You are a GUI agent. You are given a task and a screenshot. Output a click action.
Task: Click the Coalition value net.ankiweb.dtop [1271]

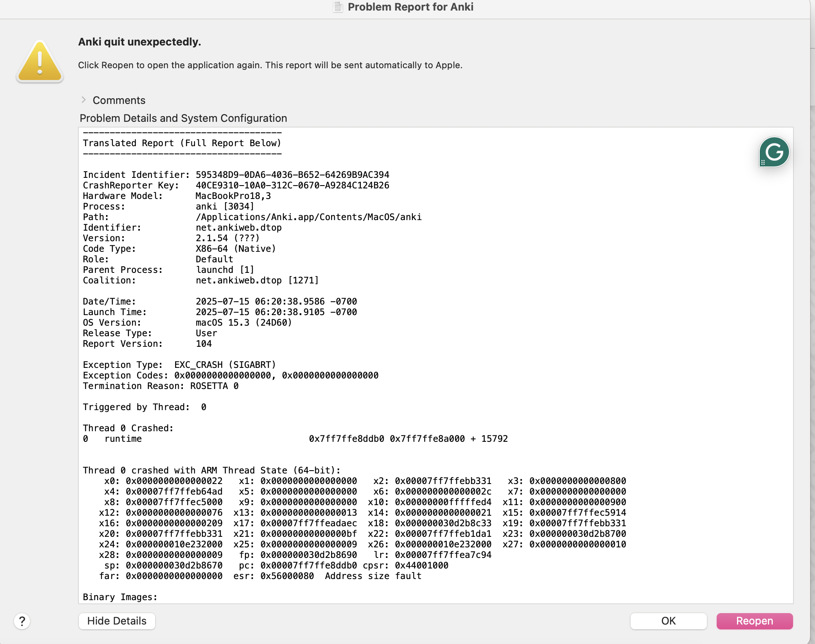click(x=257, y=280)
